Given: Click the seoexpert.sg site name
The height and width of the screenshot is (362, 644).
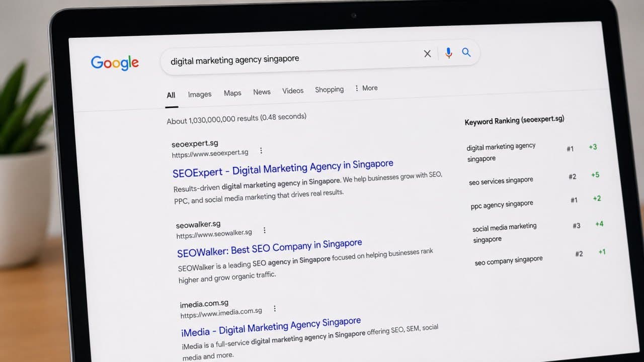Looking at the screenshot, I should 195,143.
